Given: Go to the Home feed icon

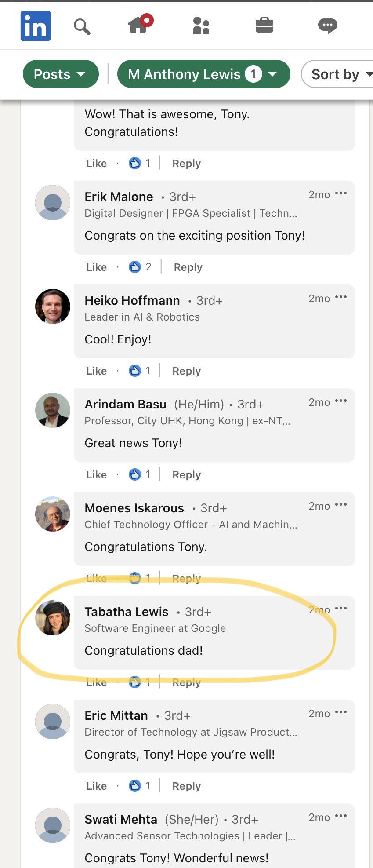Looking at the screenshot, I should click(x=139, y=25).
